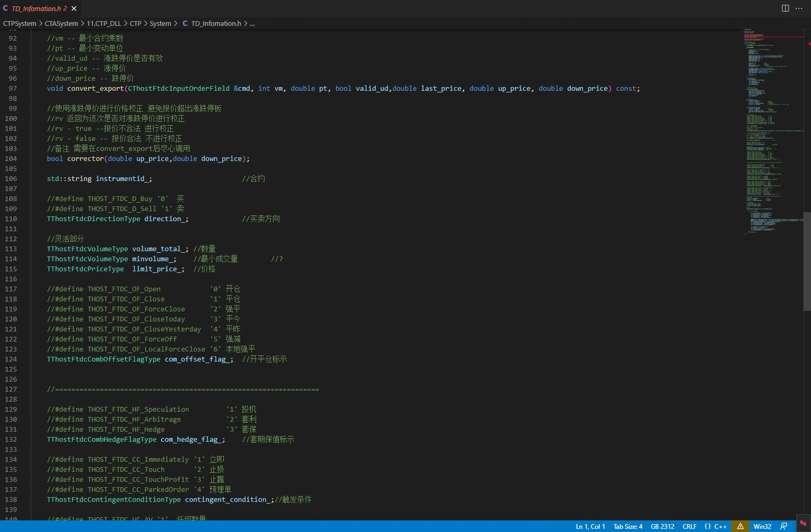Change Win32 C++ configuration

point(762,526)
